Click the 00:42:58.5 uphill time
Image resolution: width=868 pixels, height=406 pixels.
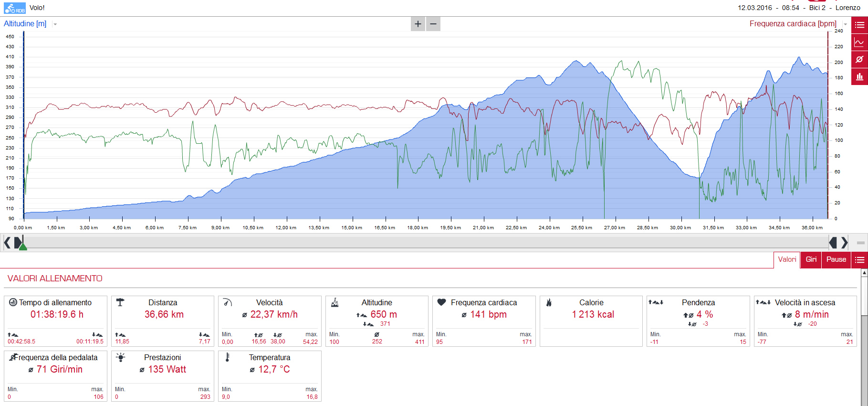pos(21,342)
